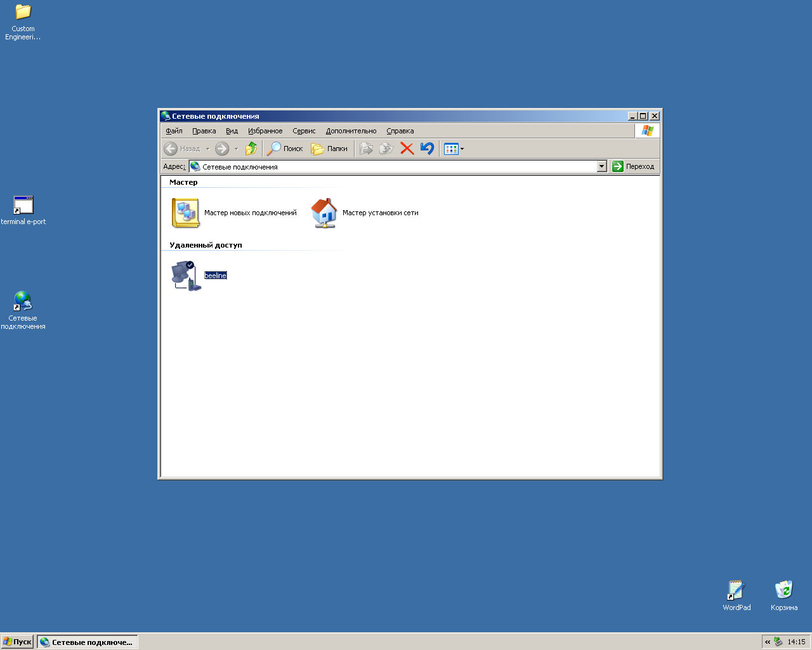
Task: Click the 14:15 taskbar clock
Action: 796,642
